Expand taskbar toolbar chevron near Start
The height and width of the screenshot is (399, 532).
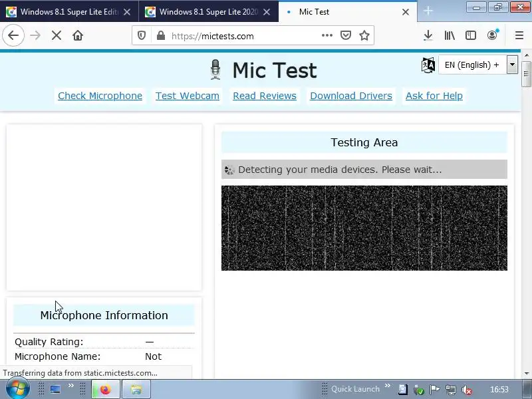pos(70,386)
